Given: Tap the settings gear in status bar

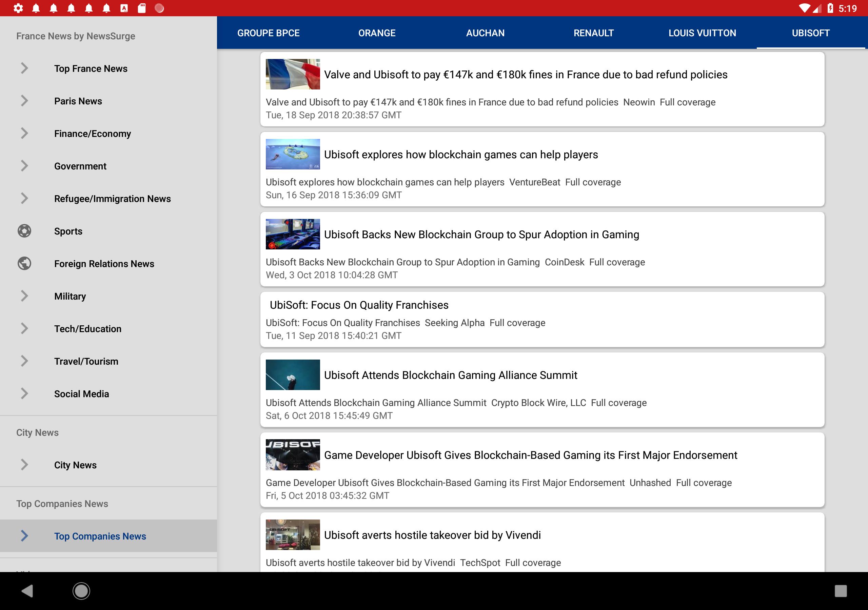Looking at the screenshot, I should coord(18,8).
